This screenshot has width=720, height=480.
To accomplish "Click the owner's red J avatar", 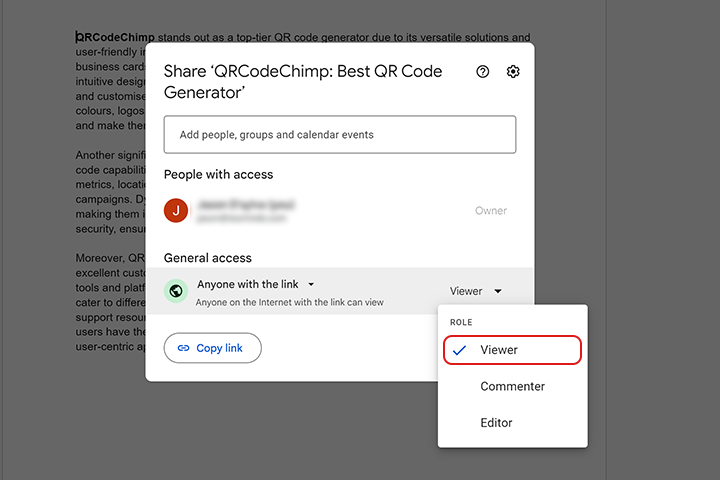I will 176,210.
